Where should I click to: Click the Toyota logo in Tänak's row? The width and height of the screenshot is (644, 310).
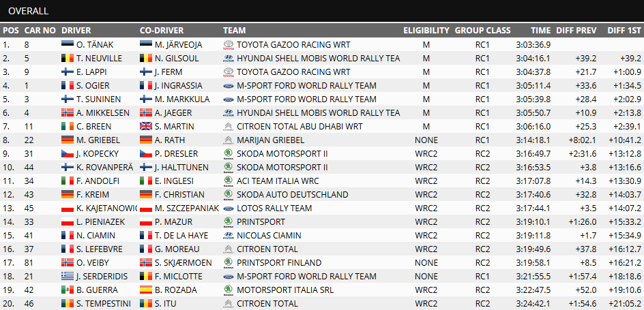(229, 45)
